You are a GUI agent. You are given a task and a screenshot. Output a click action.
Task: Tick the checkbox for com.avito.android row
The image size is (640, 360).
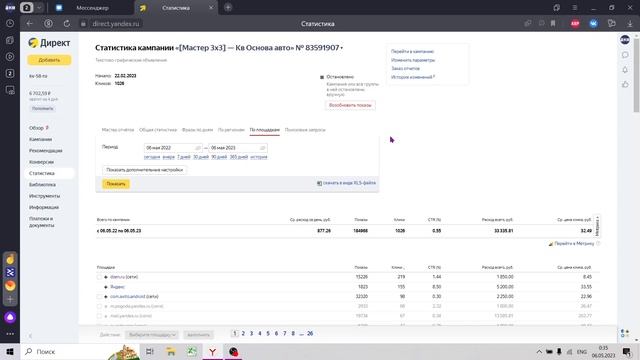pyautogui.click(x=99, y=297)
